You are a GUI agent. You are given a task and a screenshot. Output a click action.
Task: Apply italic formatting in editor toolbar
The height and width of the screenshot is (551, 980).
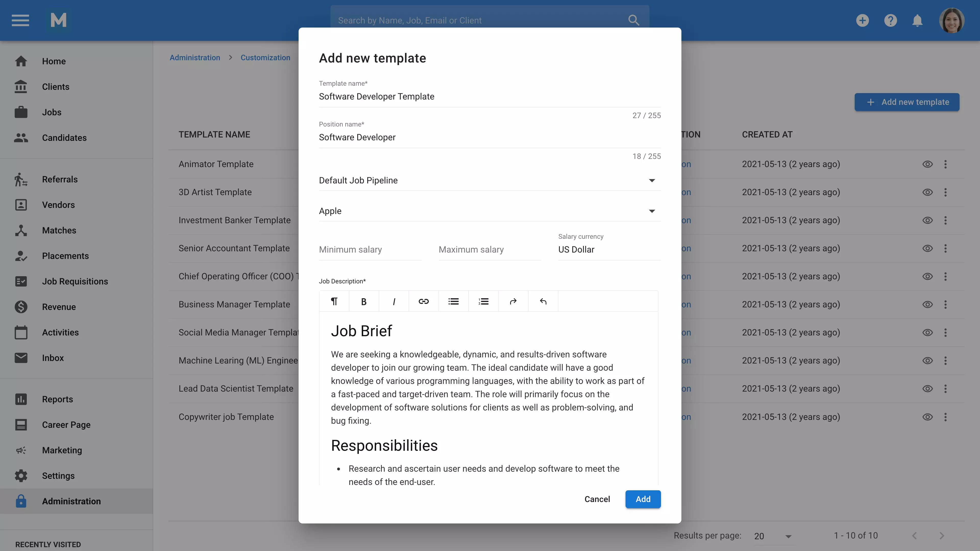pyautogui.click(x=394, y=302)
